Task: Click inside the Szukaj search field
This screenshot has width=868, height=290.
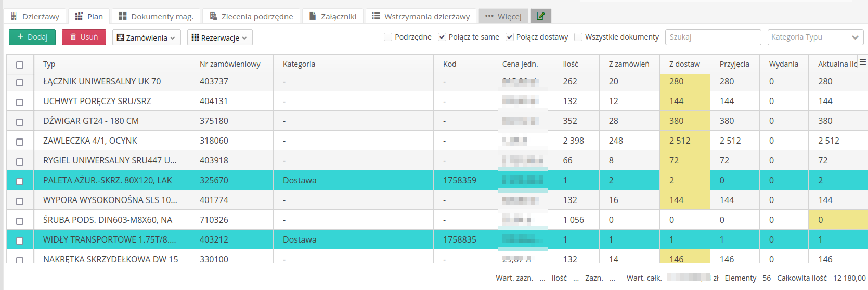Action: tap(712, 37)
